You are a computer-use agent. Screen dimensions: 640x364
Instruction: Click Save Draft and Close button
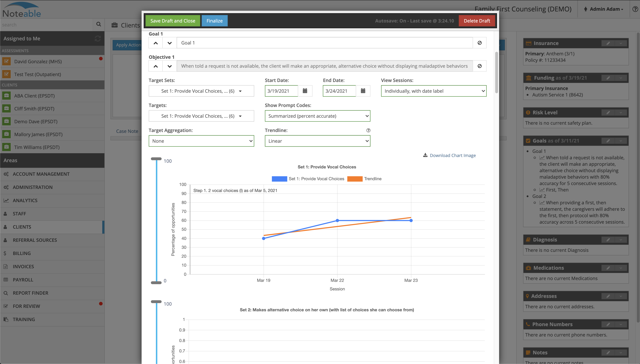pos(173,21)
